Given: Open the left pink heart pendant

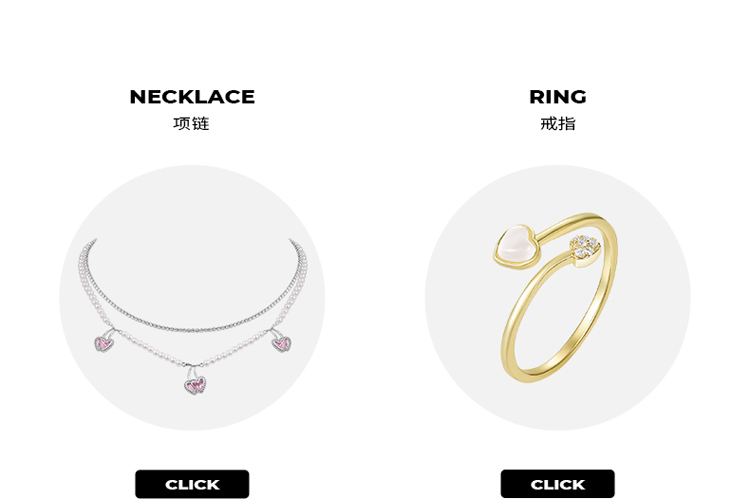Looking at the screenshot, I should (x=104, y=344).
